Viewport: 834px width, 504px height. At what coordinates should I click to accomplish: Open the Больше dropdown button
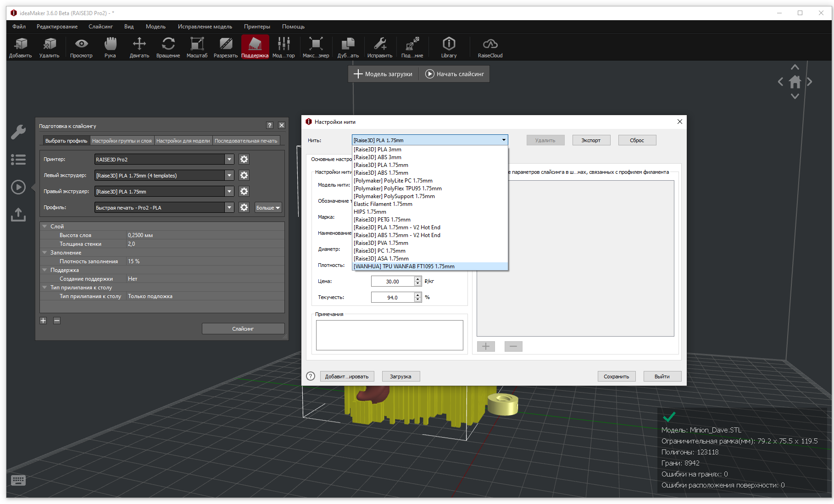tap(268, 207)
